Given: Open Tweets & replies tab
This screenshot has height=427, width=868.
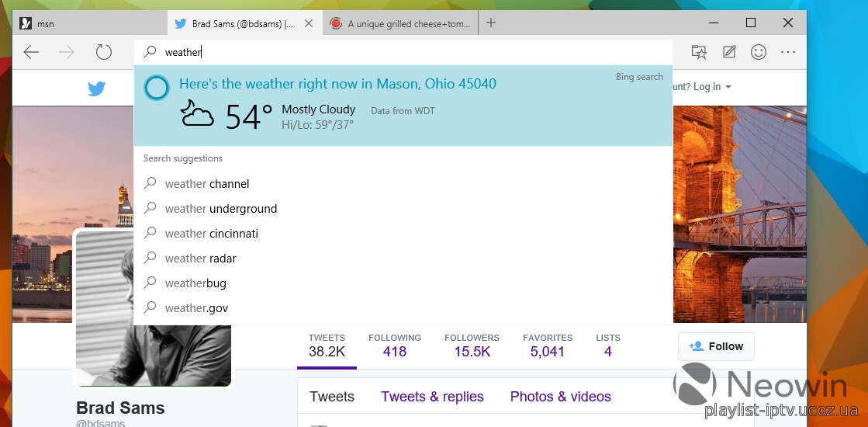Looking at the screenshot, I should (x=432, y=397).
